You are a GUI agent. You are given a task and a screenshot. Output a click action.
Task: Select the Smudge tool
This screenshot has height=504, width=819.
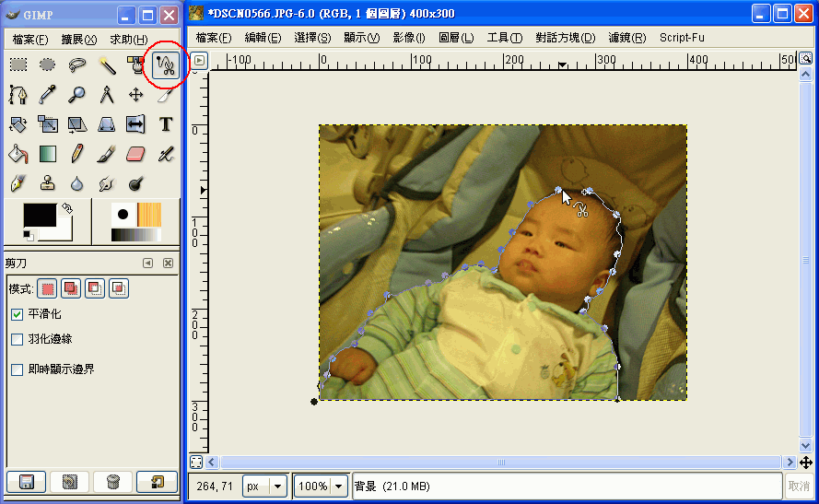107,184
